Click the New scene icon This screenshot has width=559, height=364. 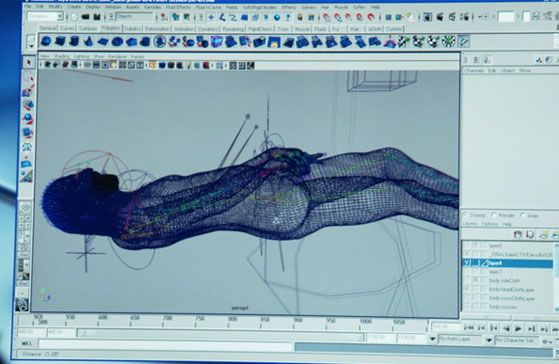(x=74, y=16)
